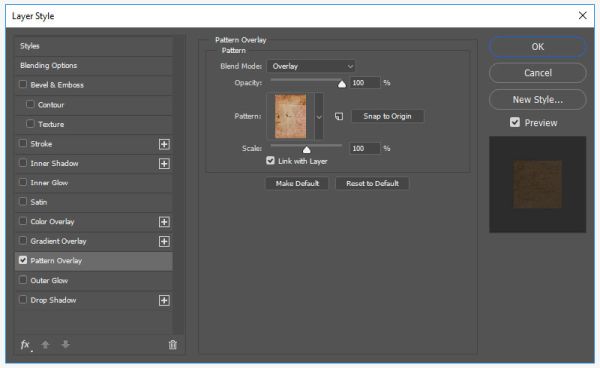Add another Drop Shadow with plus icon

tap(164, 300)
